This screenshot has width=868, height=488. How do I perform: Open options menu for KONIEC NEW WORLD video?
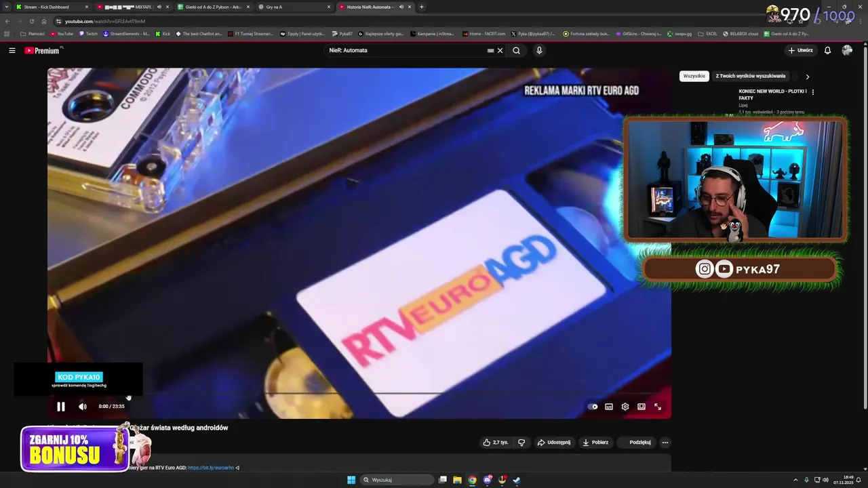[x=813, y=91]
